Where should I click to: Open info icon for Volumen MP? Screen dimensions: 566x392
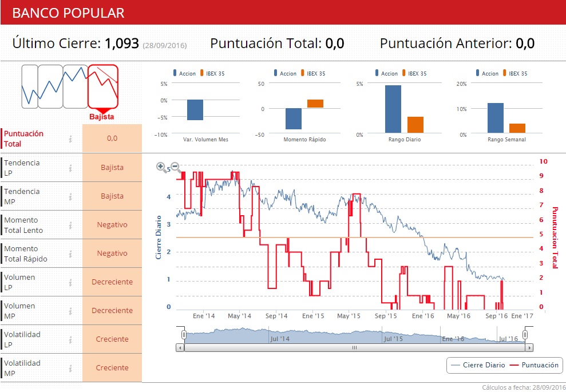(x=70, y=311)
